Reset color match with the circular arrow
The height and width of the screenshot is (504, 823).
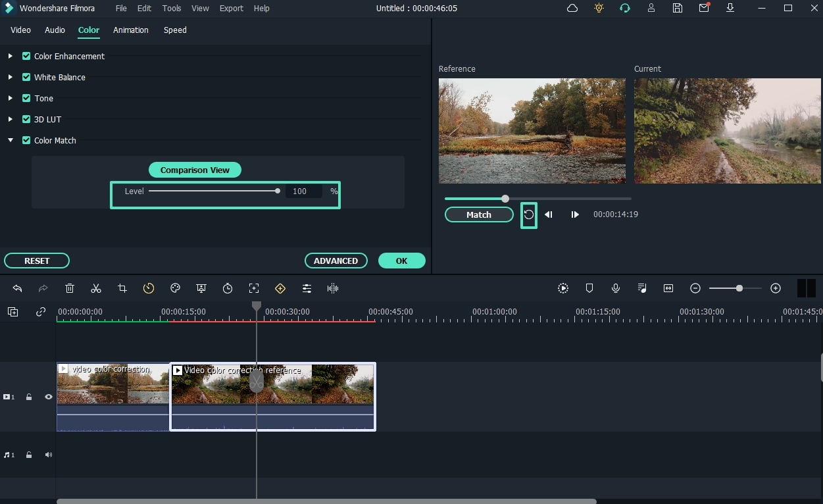click(529, 214)
